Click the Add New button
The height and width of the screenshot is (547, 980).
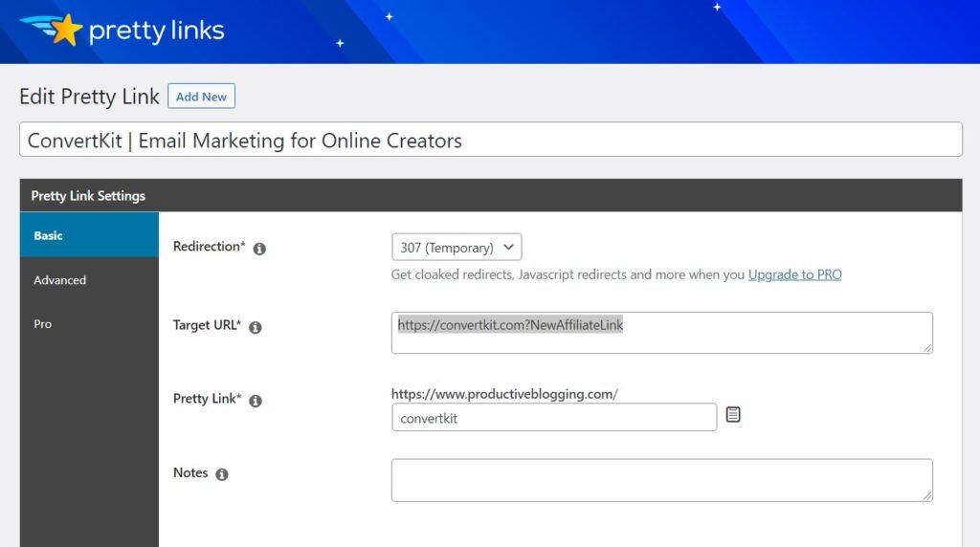pos(201,97)
